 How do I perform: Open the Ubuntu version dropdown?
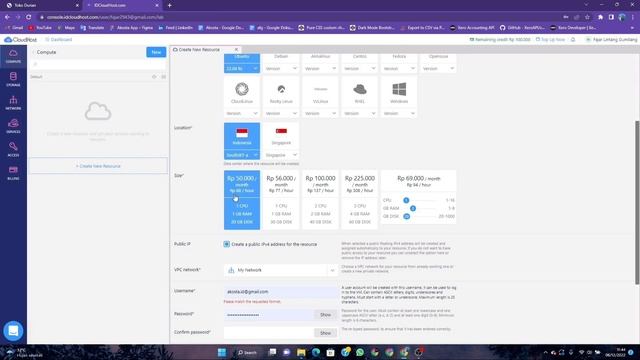pos(242,69)
